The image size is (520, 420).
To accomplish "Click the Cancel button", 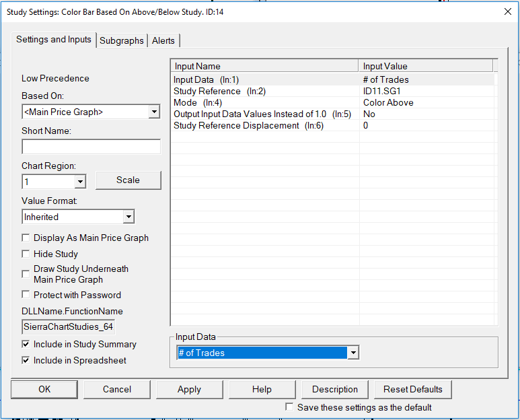I will coord(117,389).
